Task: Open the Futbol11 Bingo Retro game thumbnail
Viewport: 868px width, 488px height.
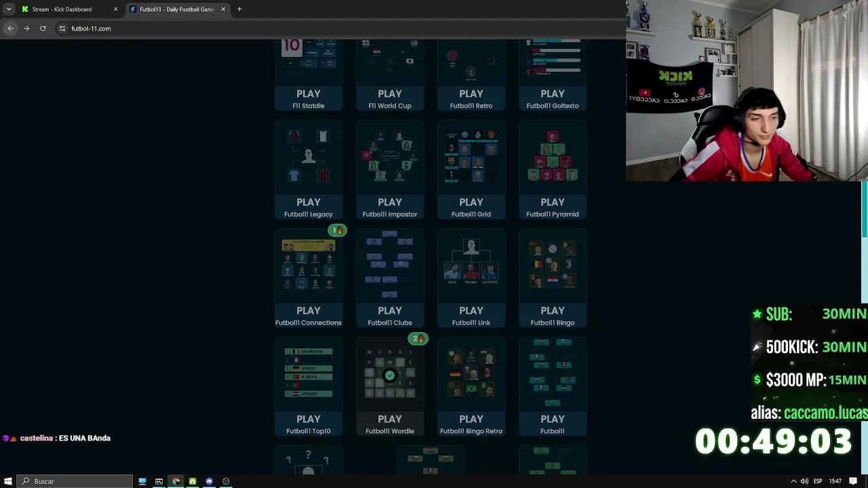Action: 471,374
